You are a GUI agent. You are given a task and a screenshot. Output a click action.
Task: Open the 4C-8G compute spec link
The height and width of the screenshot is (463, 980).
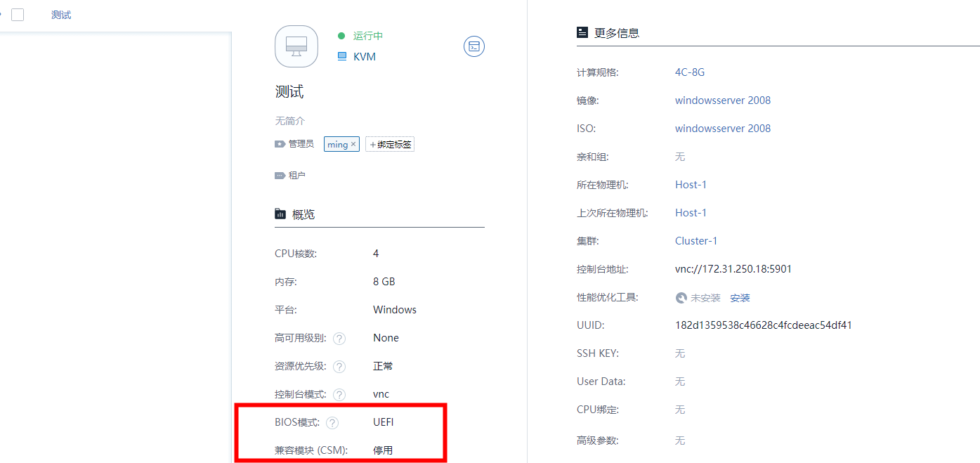click(x=690, y=72)
